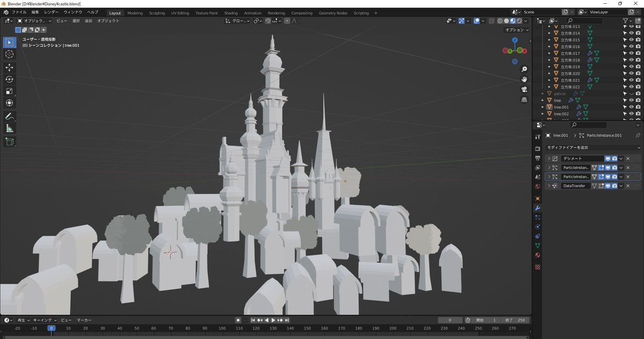Activate the Add Cube tool

[9, 142]
